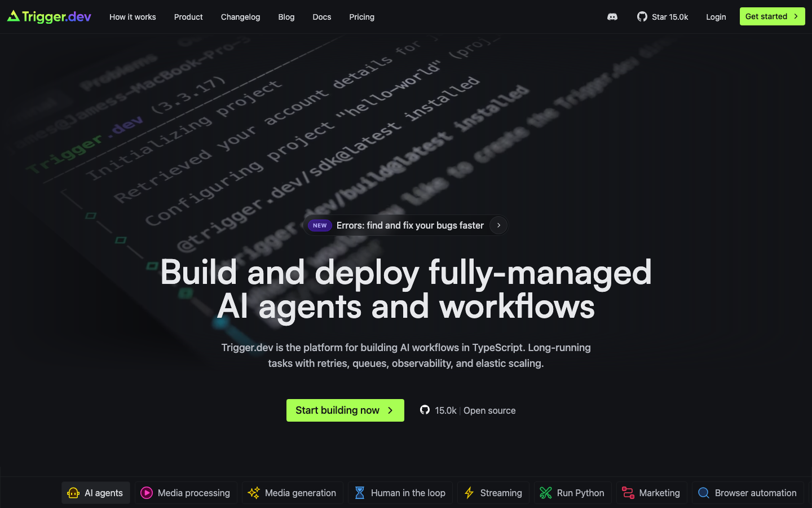Click the Get started label
The width and height of the screenshot is (812, 508).
click(766, 16)
